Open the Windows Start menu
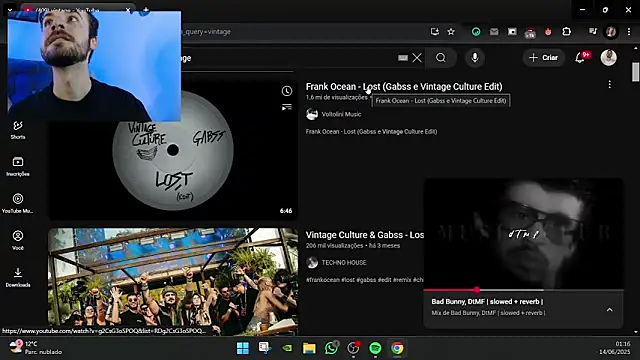This screenshot has width=640, height=360. 242,348
